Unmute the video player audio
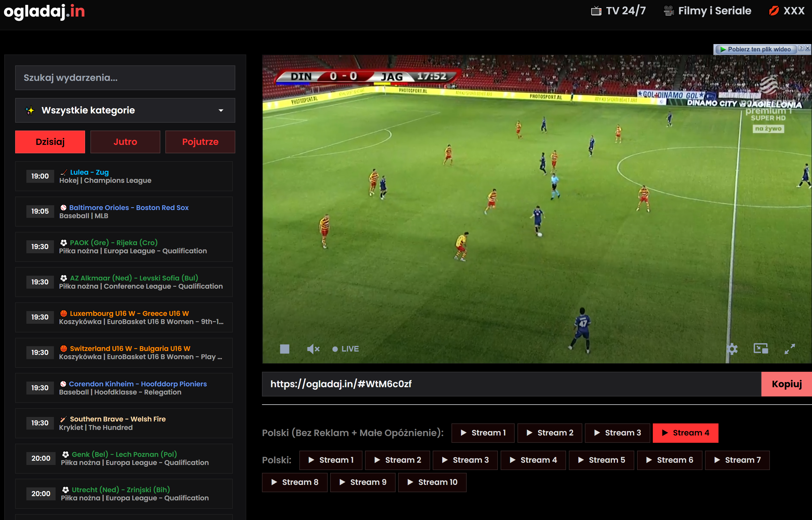Viewport: 812px width, 520px height. pos(313,349)
